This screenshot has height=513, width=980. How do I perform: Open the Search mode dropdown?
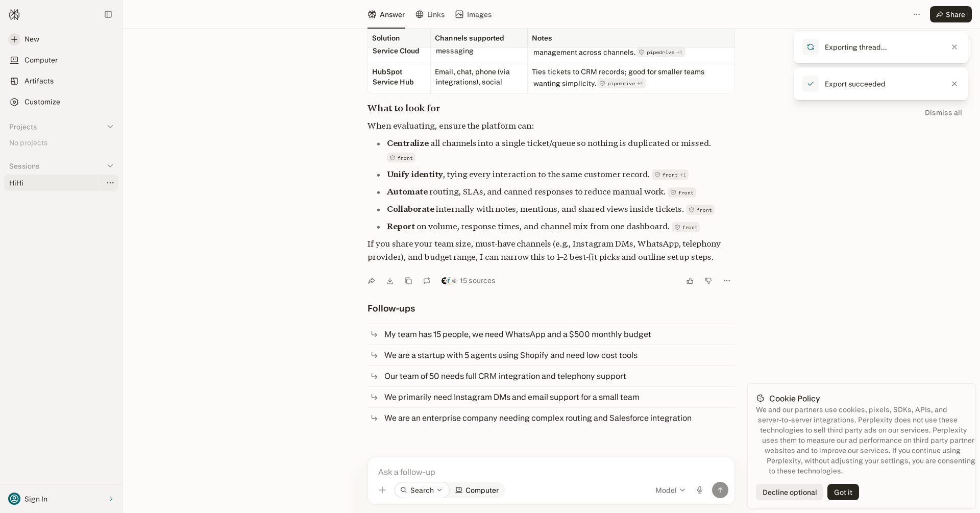(x=422, y=490)
